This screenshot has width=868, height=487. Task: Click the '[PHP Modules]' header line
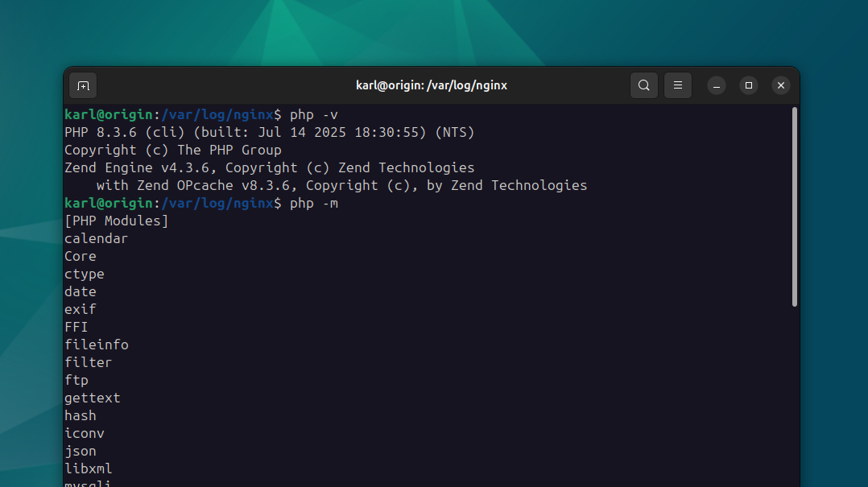tap(116, 221)
